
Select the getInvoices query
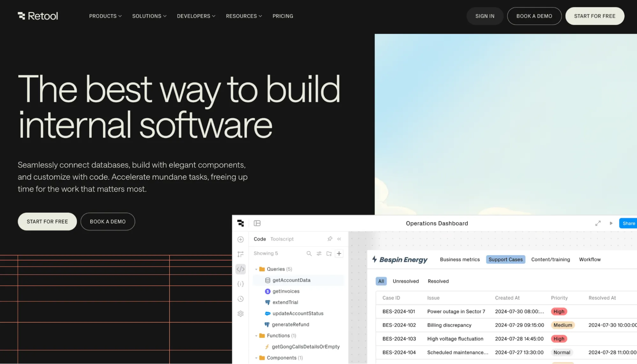point(286,291)
